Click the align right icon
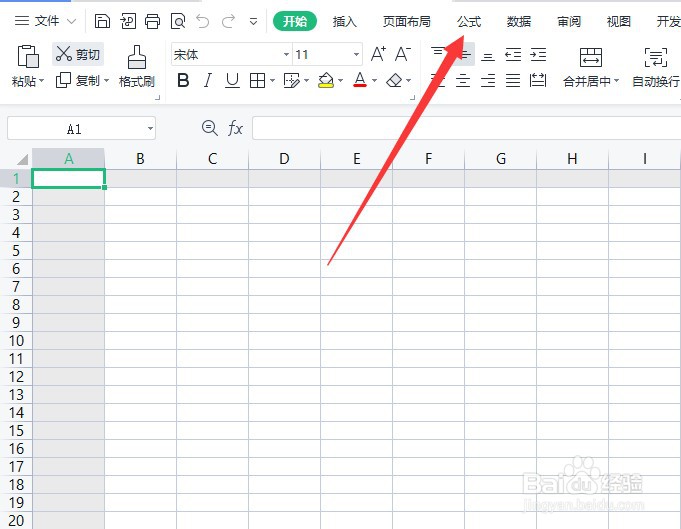681x529 pixels. (488, 80)
